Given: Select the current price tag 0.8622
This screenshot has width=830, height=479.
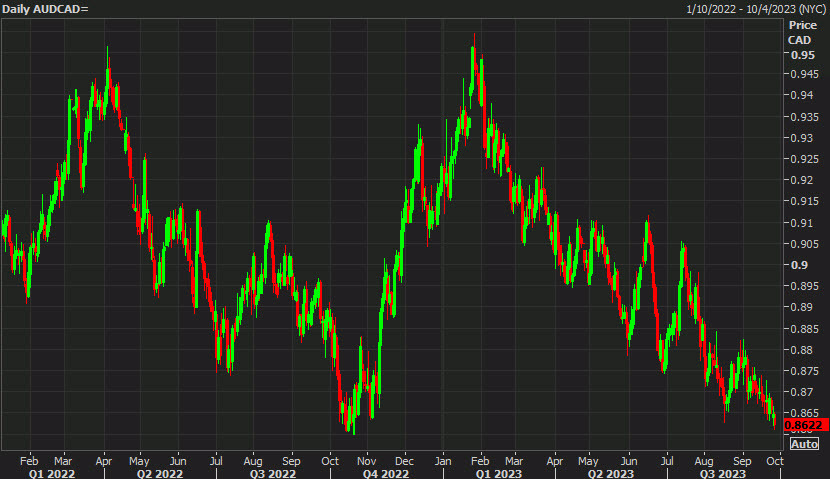Looking at the screenshot, I should 806,425.
